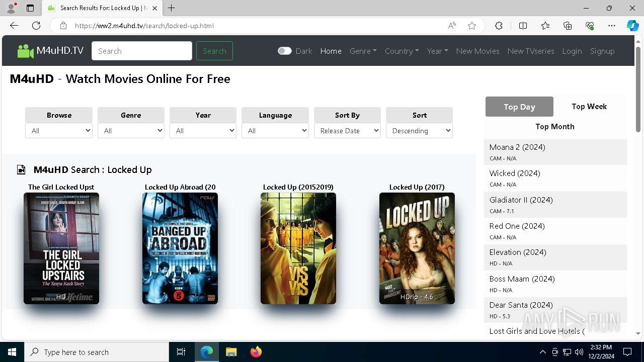The width and height of the screenshot is (644, 362).
Task: Open browser Collections
Action: 568,26
